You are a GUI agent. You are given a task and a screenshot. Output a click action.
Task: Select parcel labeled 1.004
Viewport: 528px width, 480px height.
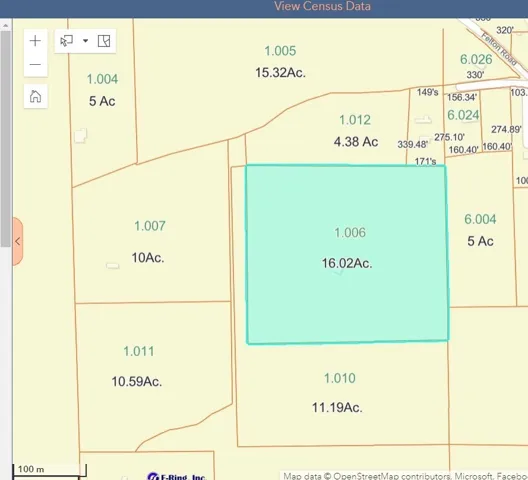[102, 79]
